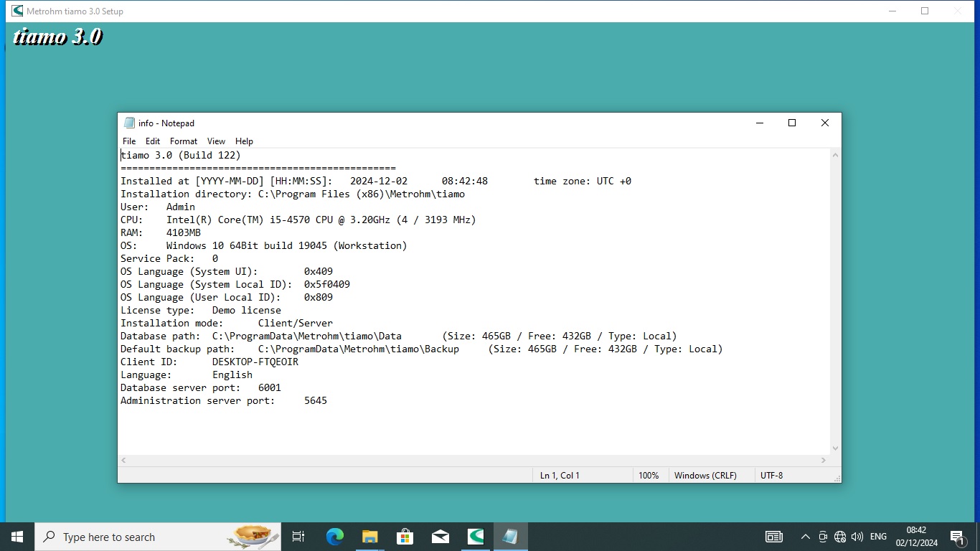
Task: Open the network status tray icon
Action: pyautogui.click(x=840, y=537)
